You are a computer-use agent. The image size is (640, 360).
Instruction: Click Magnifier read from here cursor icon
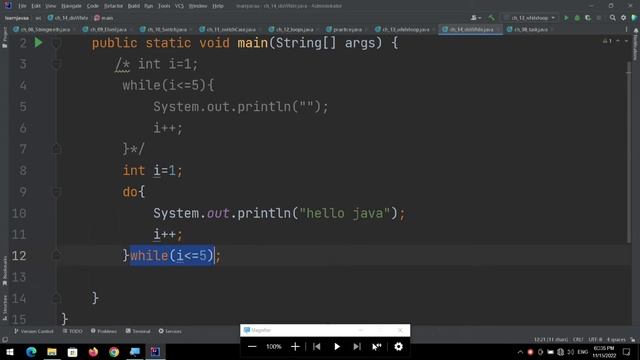[377, 347]
